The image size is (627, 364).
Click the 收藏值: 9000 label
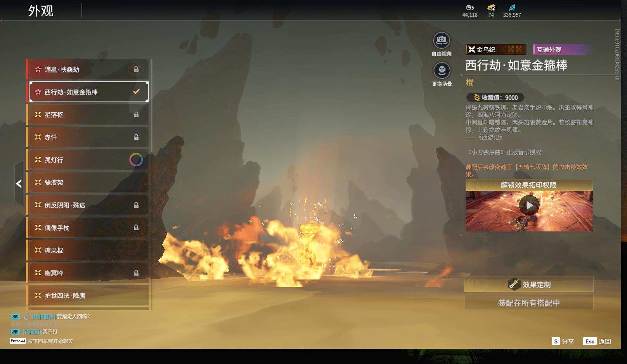point(500,98)
